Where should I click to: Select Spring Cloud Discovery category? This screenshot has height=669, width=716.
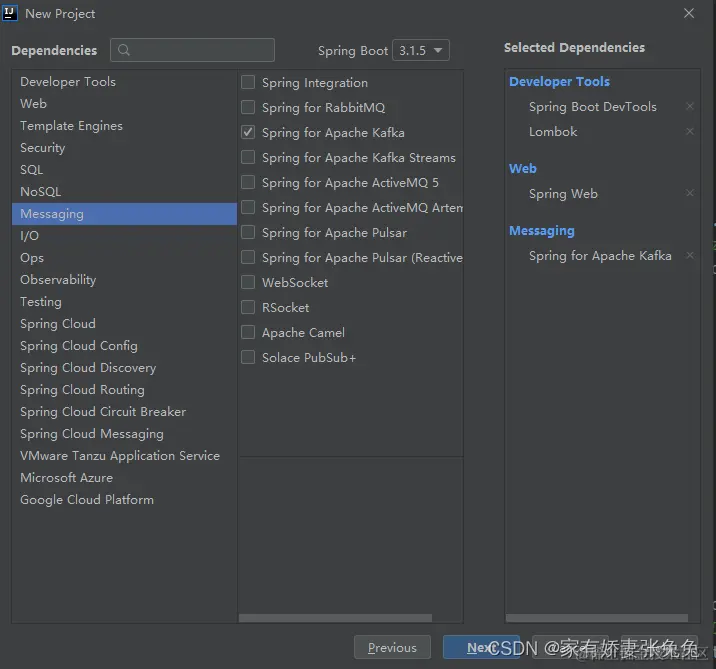pyautogui.click(x=124, y=368)
